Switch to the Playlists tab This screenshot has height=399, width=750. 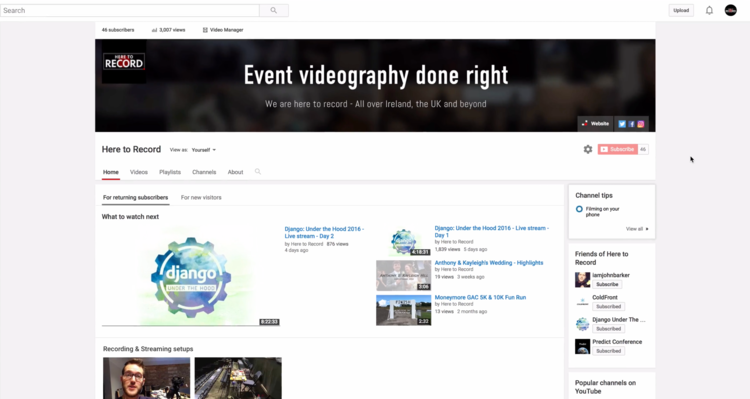(x=170, y=172)
